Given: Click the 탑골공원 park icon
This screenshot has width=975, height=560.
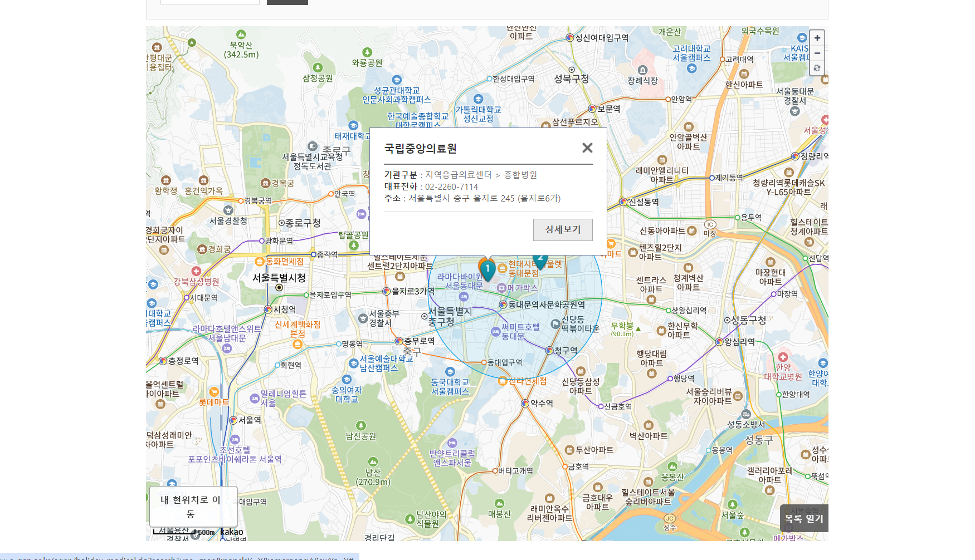Looking at the screenshot, I should 354,245.
